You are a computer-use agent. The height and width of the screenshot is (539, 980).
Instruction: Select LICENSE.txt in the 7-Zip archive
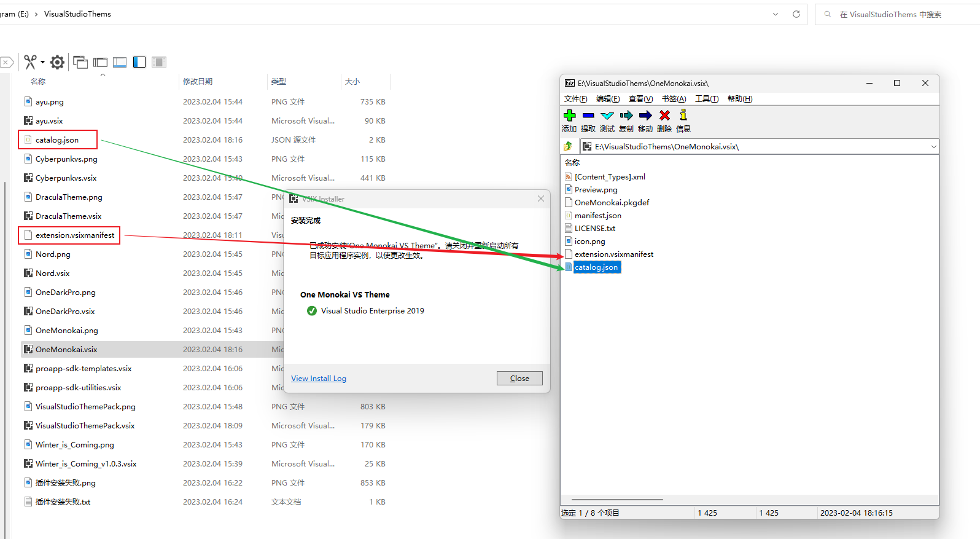click(x=594, y=229)
